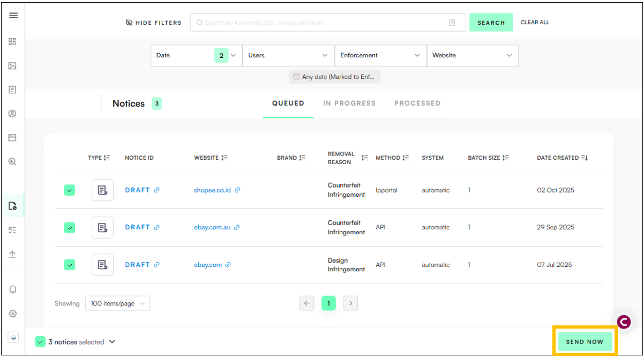Click the saved search icon inside the search box
Screen dimensions: 644x357
pos(452,23)
